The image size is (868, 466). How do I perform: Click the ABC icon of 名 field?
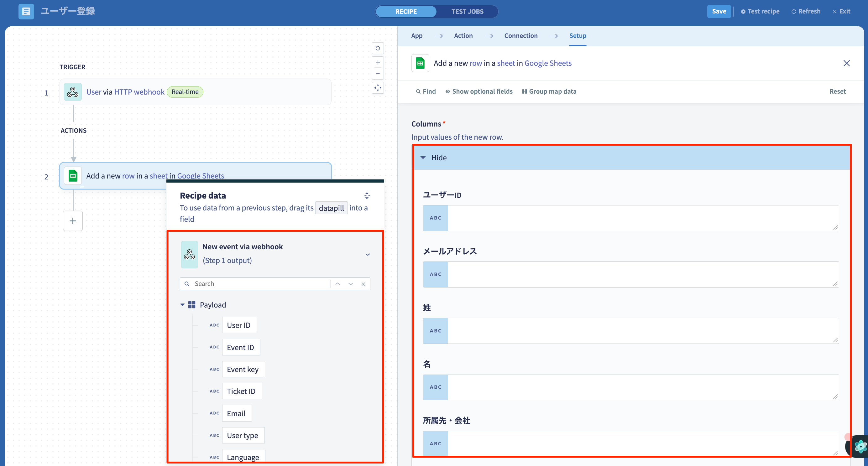click(x=435, y=387)
